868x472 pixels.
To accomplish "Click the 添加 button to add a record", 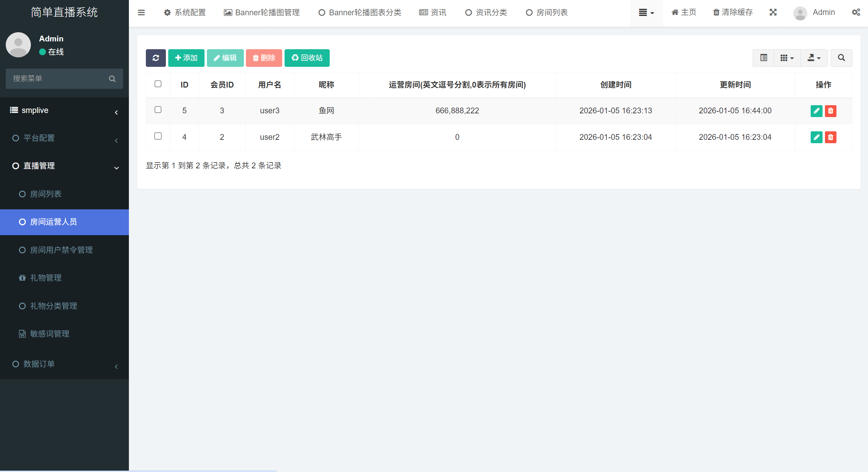I will (x=186, y=58).
